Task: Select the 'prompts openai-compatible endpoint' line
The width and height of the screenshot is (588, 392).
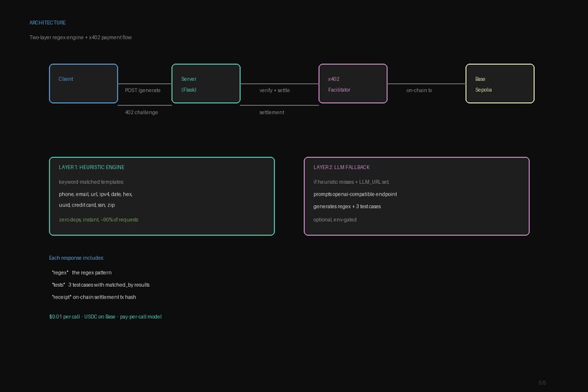Action: click(x=355, y=194)
